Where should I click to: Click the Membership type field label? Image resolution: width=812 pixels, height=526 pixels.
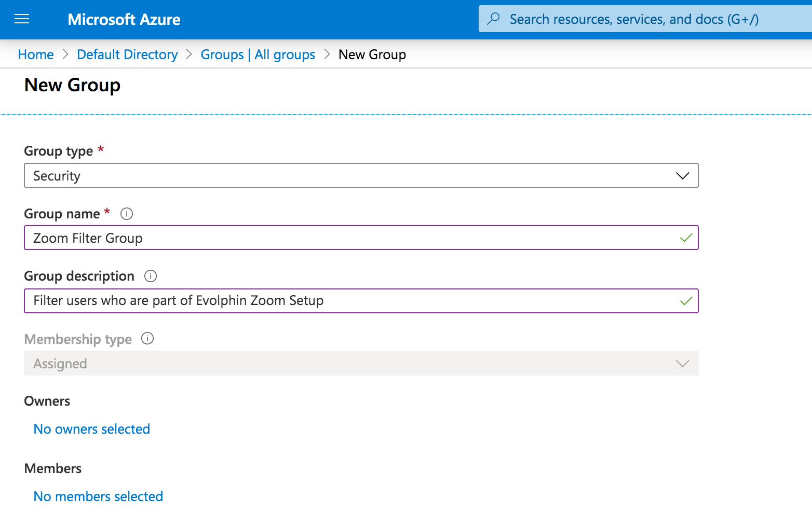click(78, 339)
